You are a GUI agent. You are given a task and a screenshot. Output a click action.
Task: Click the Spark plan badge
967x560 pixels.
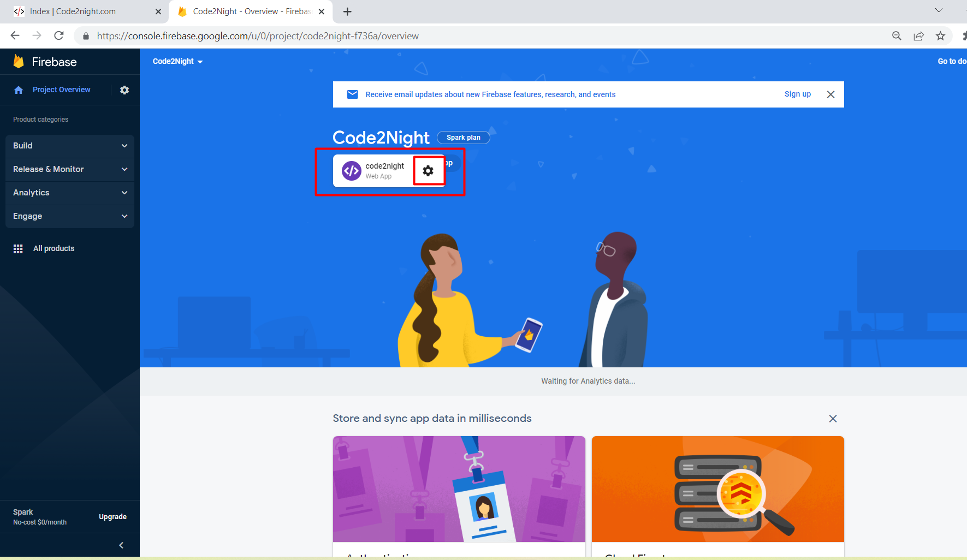[x=464, y=138]
